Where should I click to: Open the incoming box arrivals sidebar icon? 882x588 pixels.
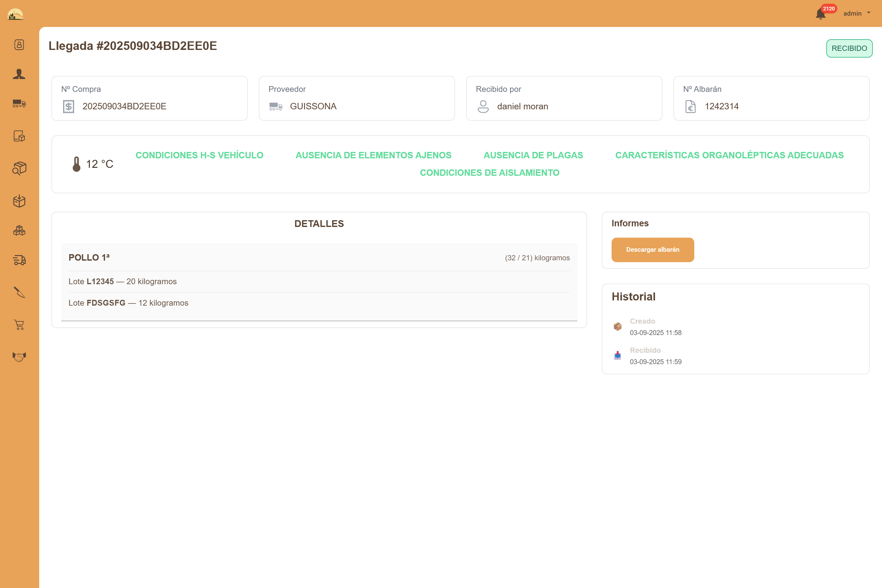(19, 201)
